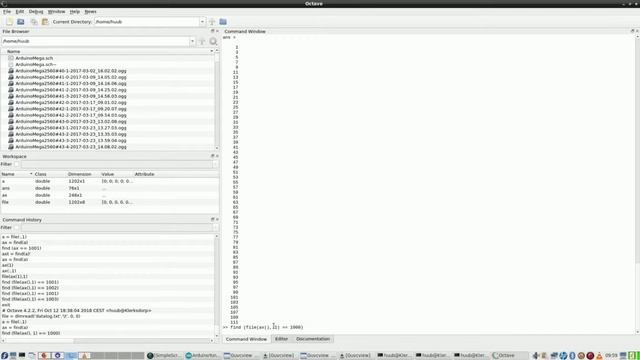This screenshot has height=360, width=640.
Task: Click the SimpleScr... taskbar button
Action: point(164,356)
